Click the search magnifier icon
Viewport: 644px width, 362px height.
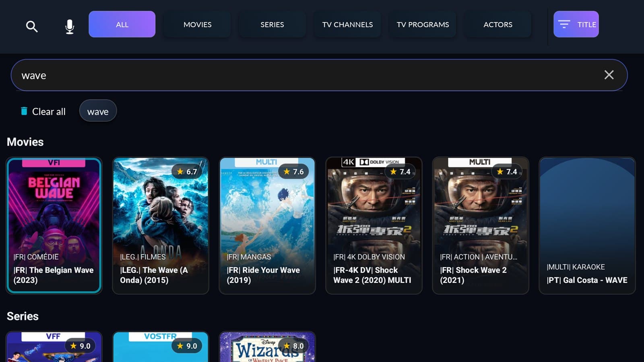(x=32, y=26)
